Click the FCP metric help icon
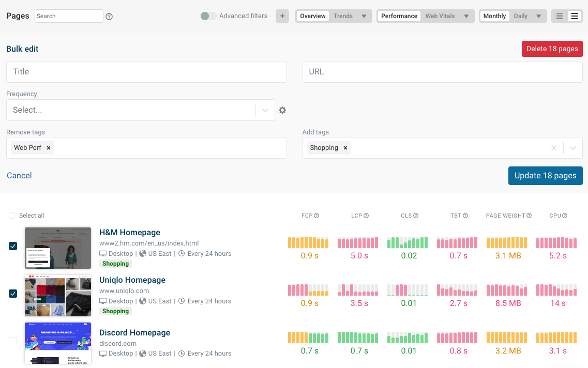The width and height of the screenshot is (588, 368). 318,216
